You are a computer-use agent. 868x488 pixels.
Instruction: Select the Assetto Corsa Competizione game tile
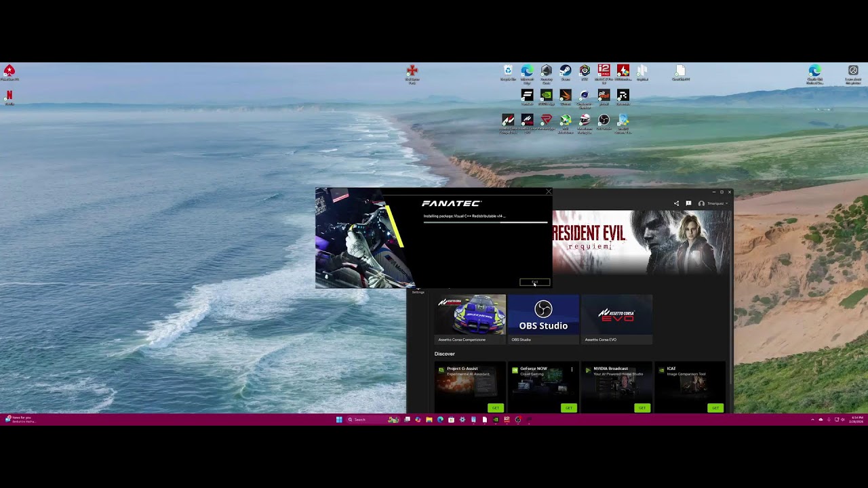[x=470, y=319]
